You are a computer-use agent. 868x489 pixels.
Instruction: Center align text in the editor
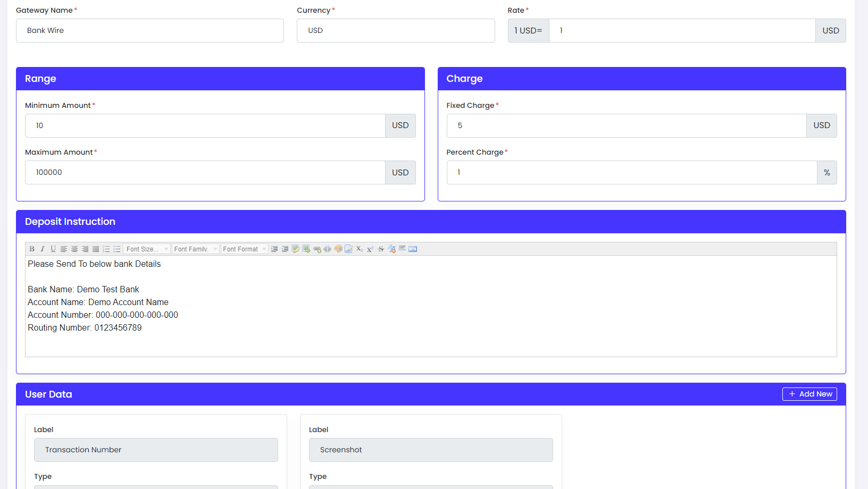74,249
